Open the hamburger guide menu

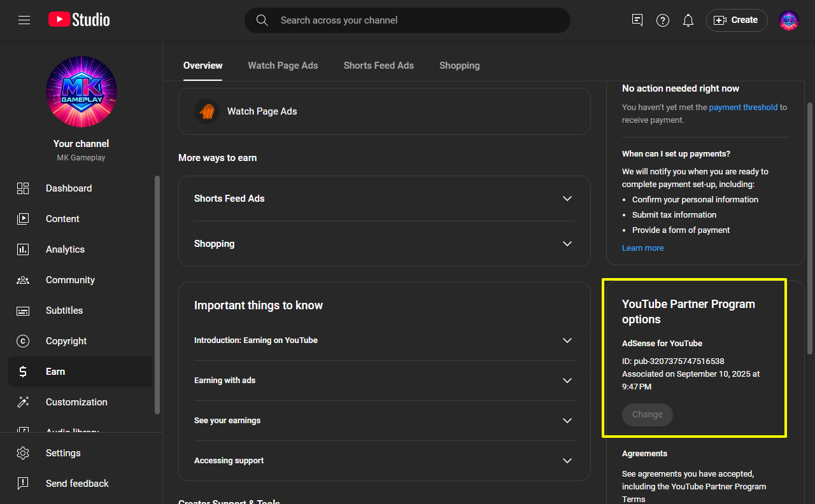pyautogui.click(x=24, y=20)
